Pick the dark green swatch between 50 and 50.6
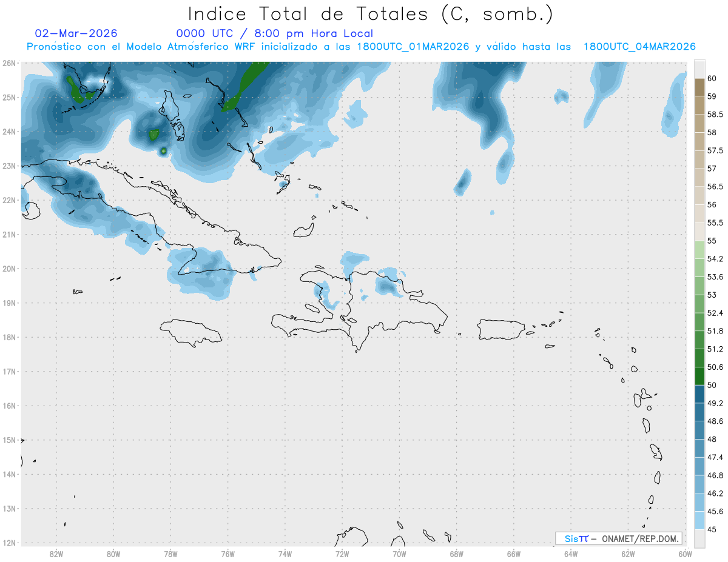 (699, 376)
